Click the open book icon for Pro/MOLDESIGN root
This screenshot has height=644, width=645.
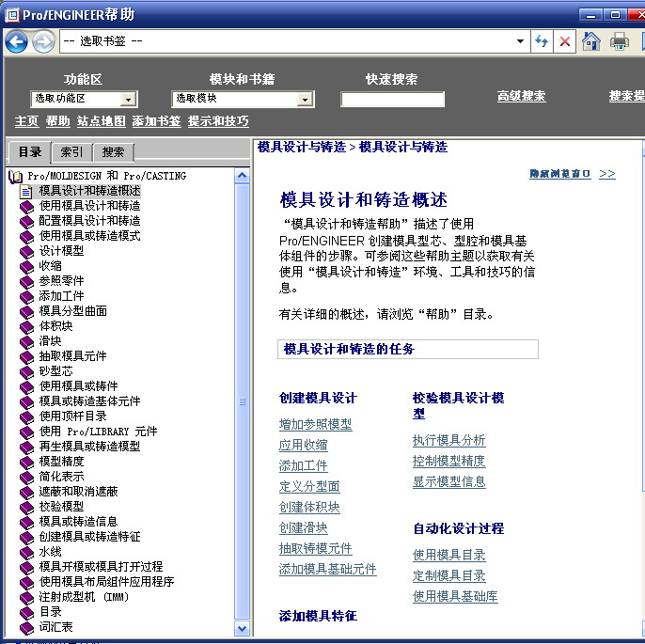coord(16,177)
